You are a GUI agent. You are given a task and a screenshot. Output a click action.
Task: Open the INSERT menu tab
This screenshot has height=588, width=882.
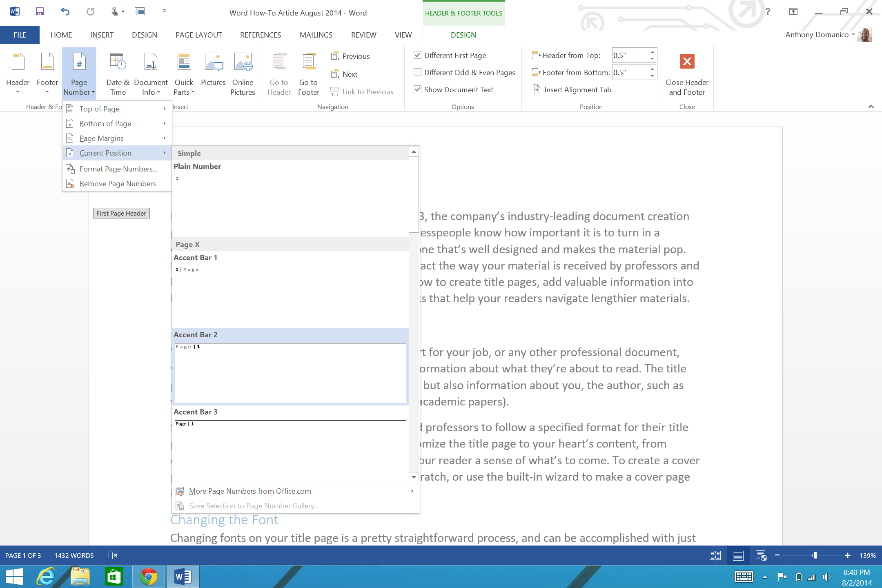coord(102,35)
